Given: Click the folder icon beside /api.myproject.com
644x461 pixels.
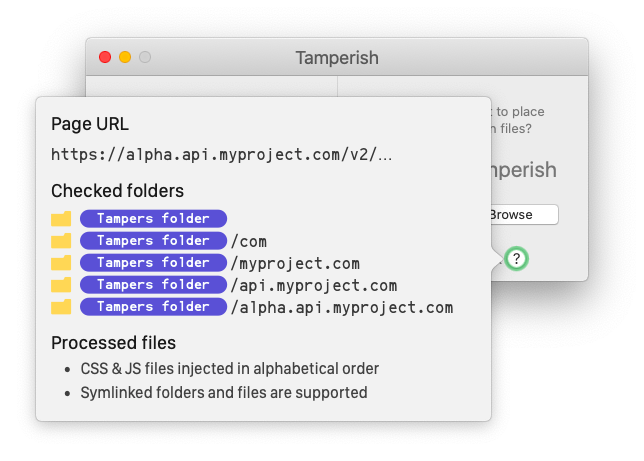Looking at the screenshot, I should coord(61,285).
